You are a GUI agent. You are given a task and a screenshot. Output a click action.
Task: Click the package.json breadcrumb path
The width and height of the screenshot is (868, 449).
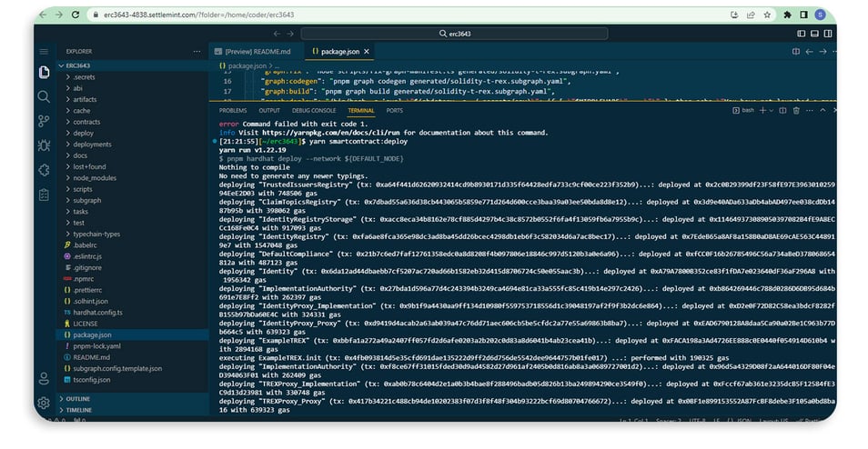(247, 65)
